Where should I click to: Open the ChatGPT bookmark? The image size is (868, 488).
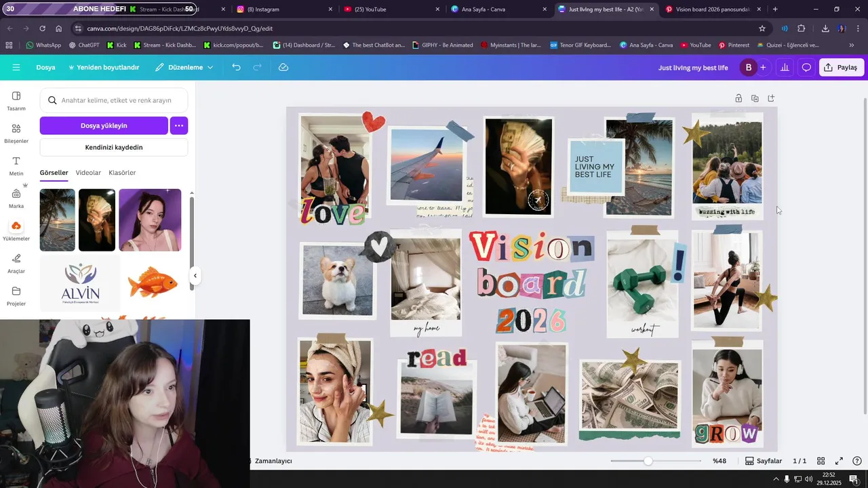point(84,45)
